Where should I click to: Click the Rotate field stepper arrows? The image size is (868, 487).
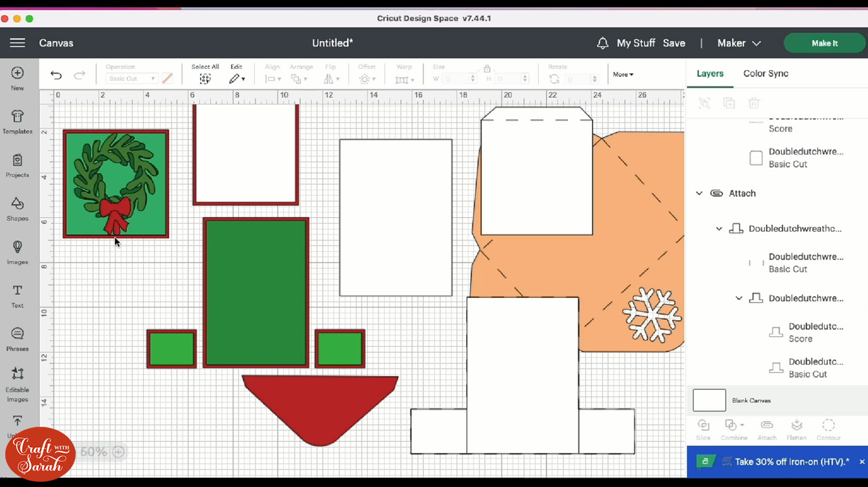(x=594, y=79)
